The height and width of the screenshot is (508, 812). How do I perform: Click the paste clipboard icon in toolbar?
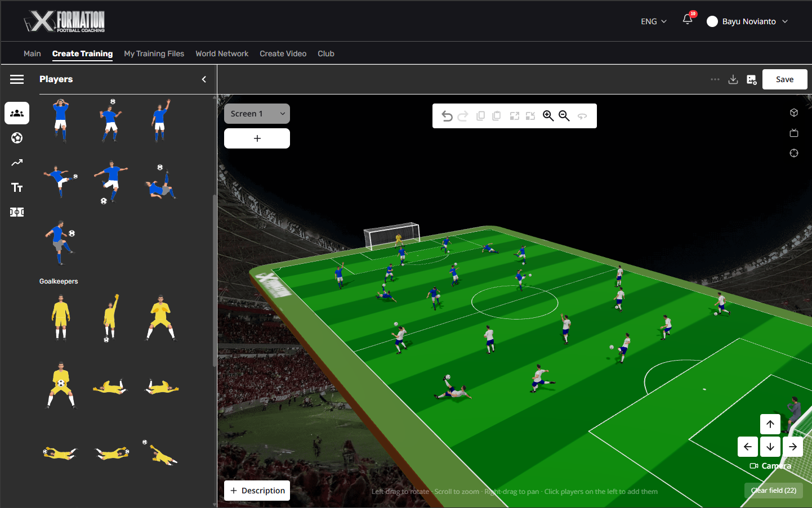click(x=497, y=116)
